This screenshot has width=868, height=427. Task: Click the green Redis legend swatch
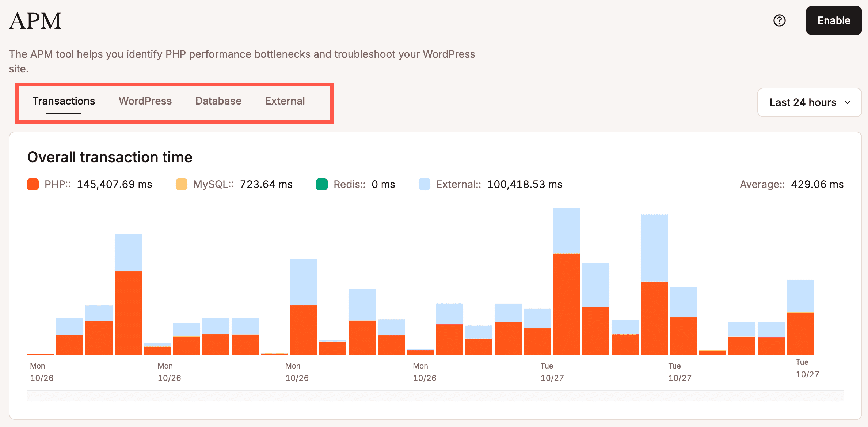pos(322,184)
